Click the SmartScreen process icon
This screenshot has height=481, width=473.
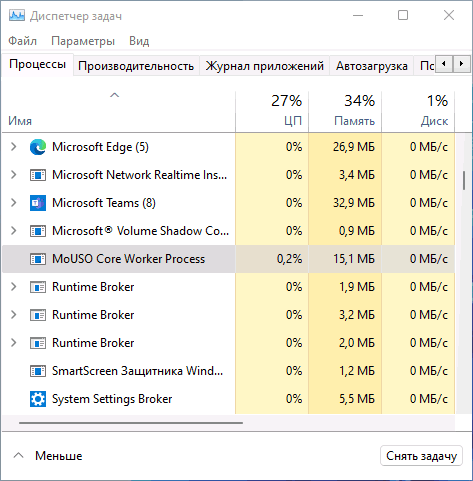tap(38, 371)
